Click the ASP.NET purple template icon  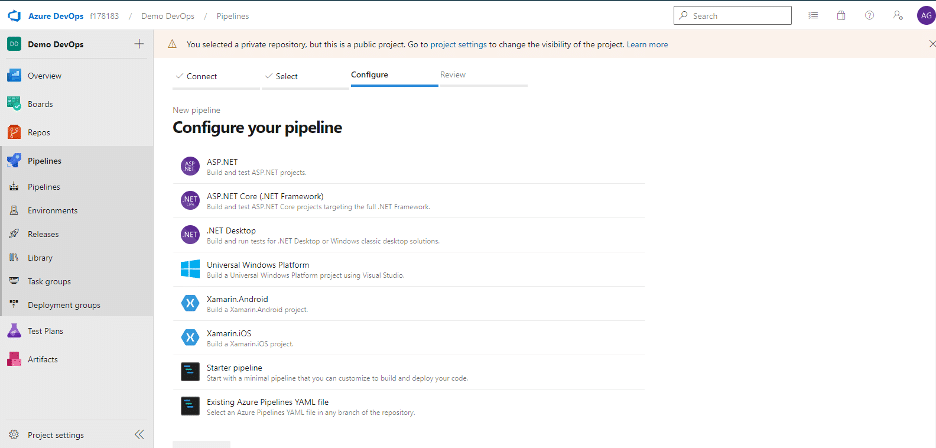[x=190, y=167]
